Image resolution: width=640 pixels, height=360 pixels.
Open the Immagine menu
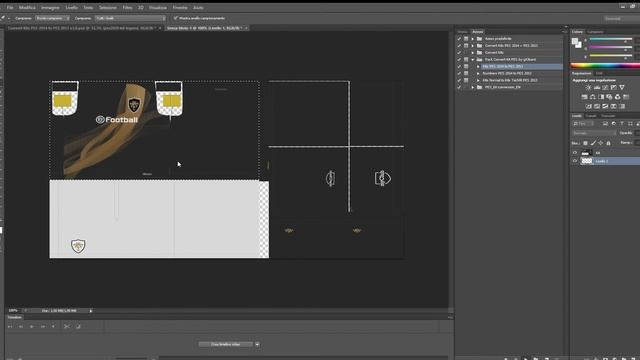coord(50,7)
